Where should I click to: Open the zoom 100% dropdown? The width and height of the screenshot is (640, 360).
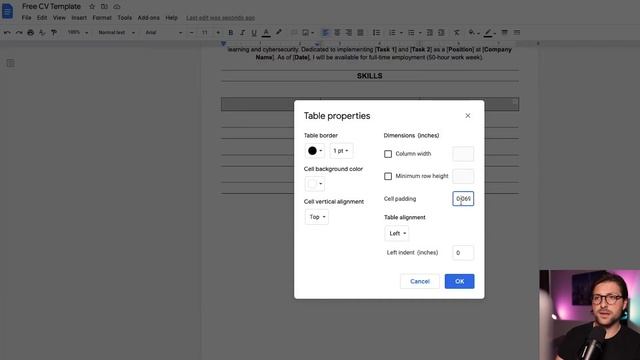point(78,33)
